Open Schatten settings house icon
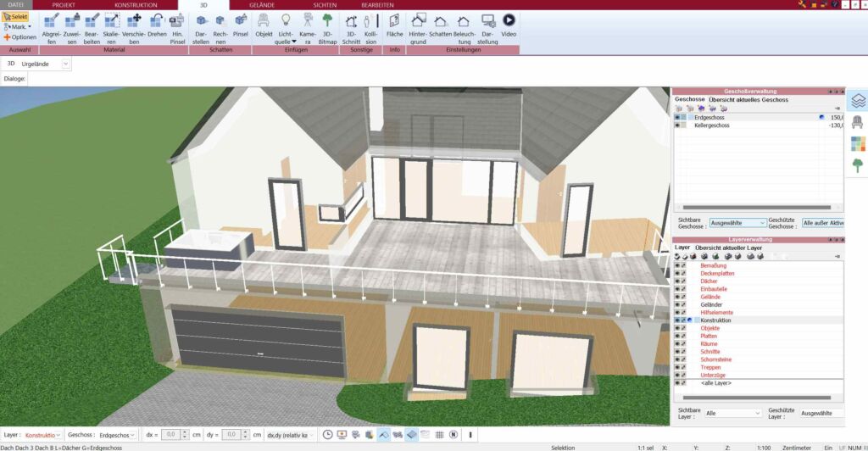The width and height of the screenshot is (868, 451). pyautogui.click(x=441, y=25)
